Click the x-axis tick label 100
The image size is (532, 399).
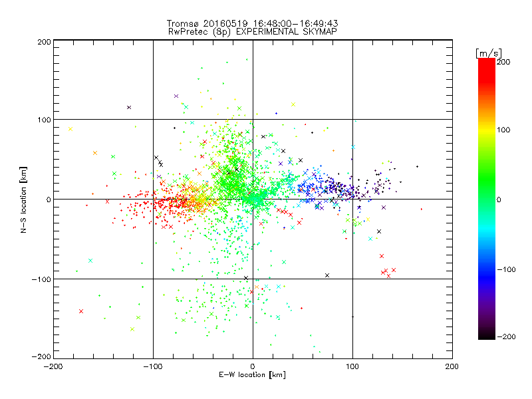coord(352,367)
